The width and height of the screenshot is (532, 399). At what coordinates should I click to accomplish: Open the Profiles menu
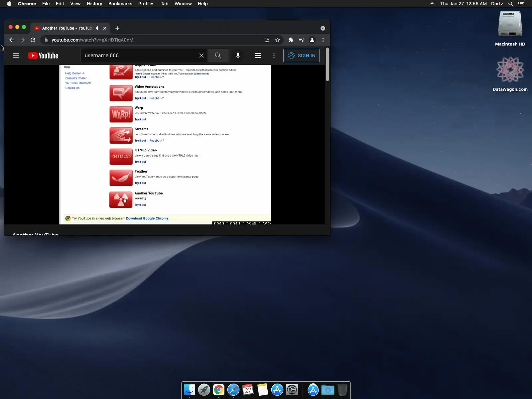click(x=146, y=4)
